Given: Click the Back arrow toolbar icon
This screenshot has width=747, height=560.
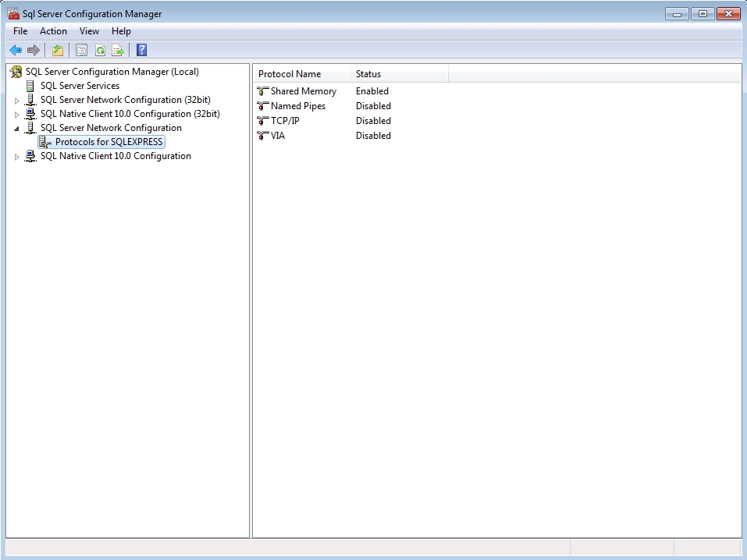Looking at the screenshot, I should coord(16,51).
